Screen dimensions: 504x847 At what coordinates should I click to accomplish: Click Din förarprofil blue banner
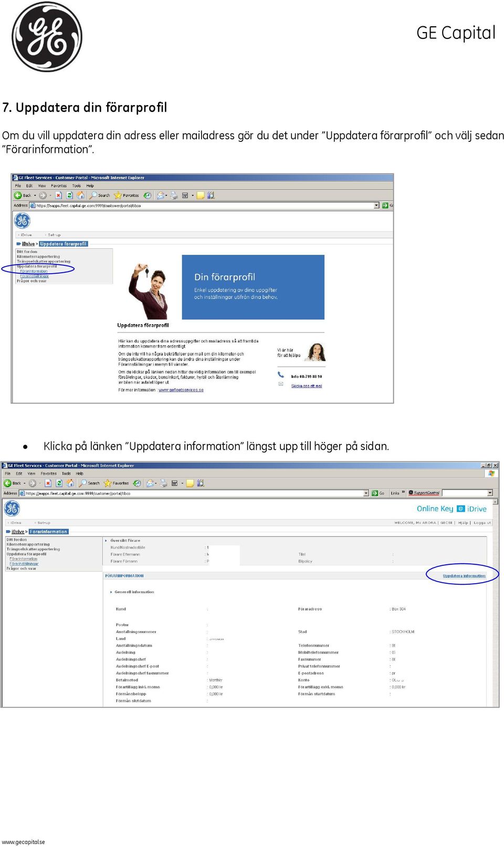pyautogui.click(x=253, y=287)
